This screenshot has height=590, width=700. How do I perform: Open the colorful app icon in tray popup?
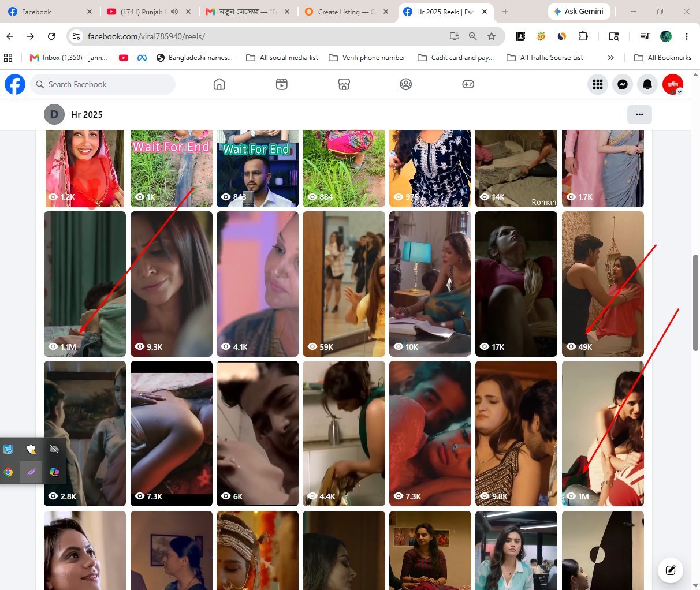[x=54, y=472]
